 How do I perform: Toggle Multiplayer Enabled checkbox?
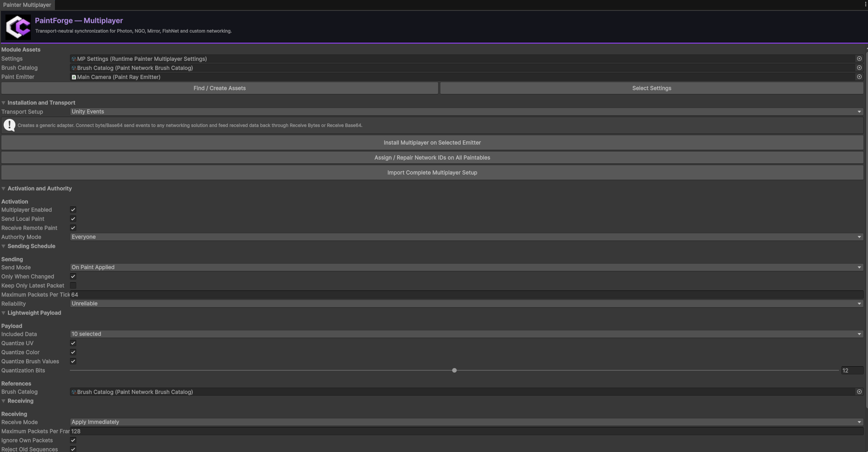(73, 210)
